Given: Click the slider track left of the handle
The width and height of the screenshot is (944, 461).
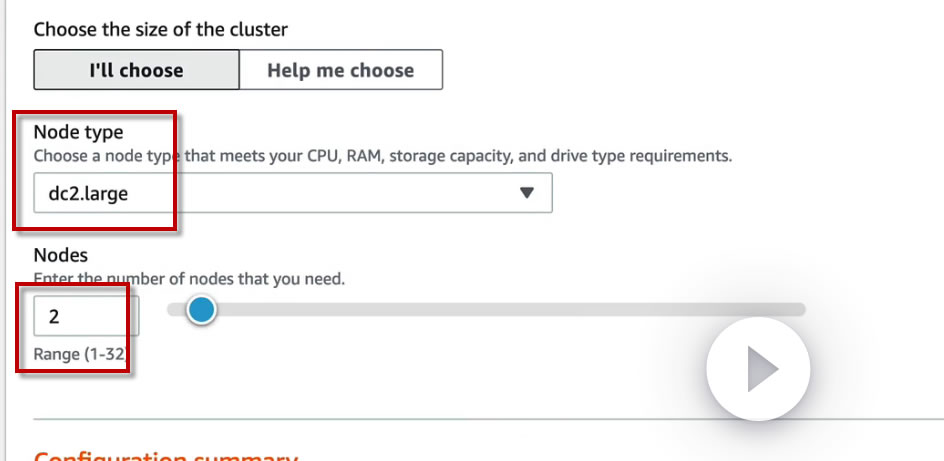Looking at the screenshot, I should [x=176, y=310].
